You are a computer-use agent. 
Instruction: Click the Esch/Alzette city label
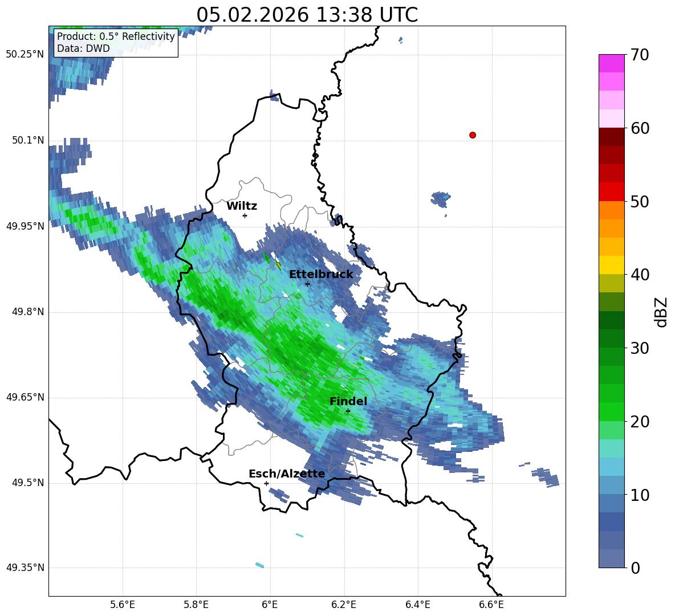coord(287,474)
